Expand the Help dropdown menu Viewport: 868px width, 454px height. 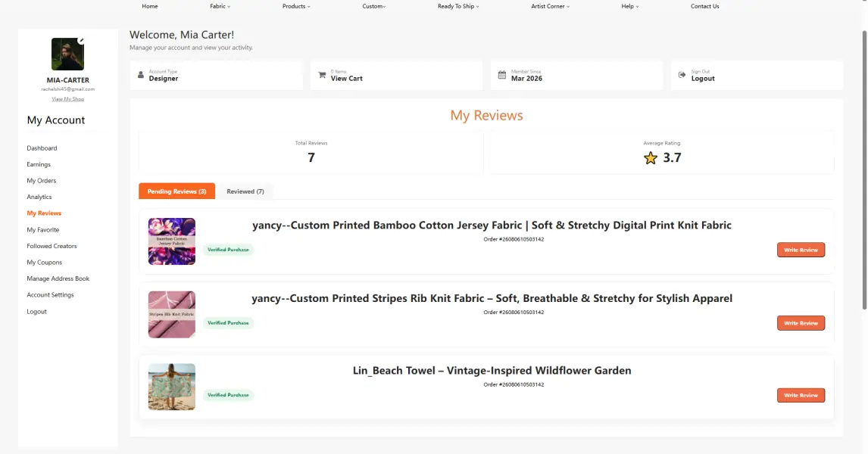[630, 6]
